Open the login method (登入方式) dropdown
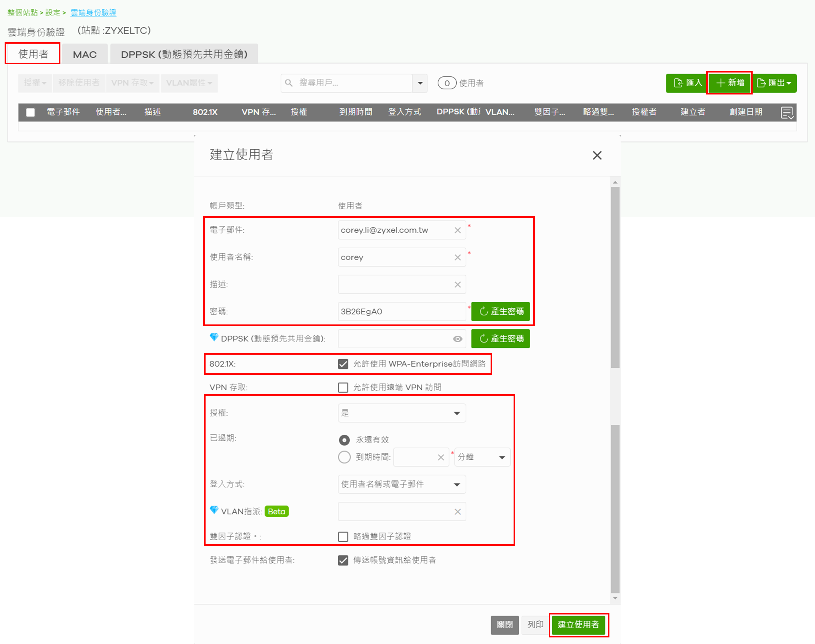Viewport: 815px width, 644px height. (x=402, y=485)
